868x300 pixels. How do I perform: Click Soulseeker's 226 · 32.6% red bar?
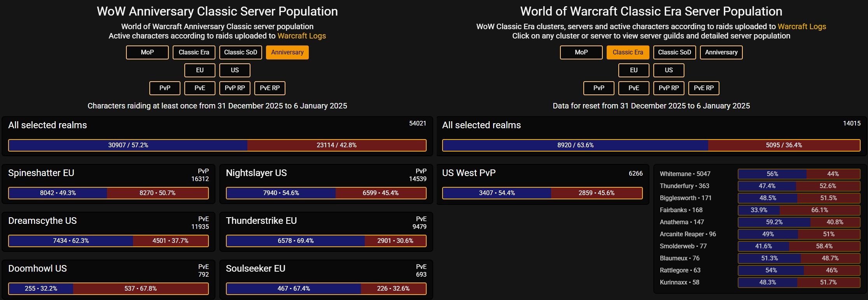click(394, 289)
